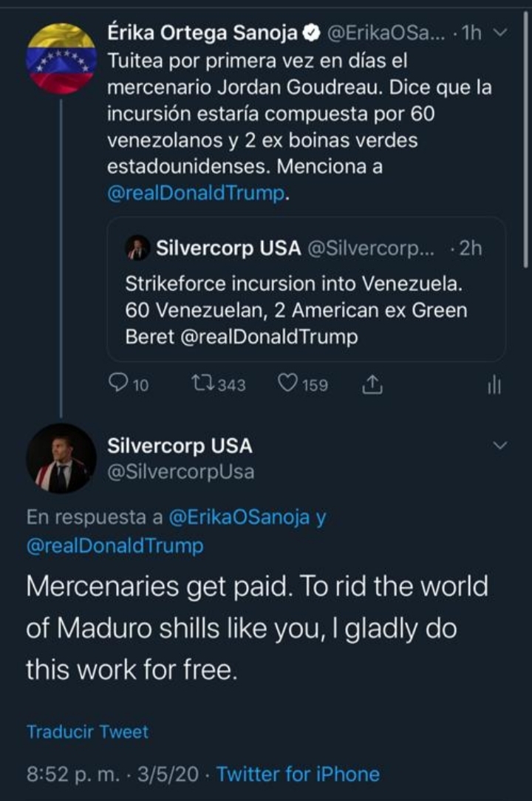Expand options chevron on Silvercorp USA reply

click(x=500, y=446)
